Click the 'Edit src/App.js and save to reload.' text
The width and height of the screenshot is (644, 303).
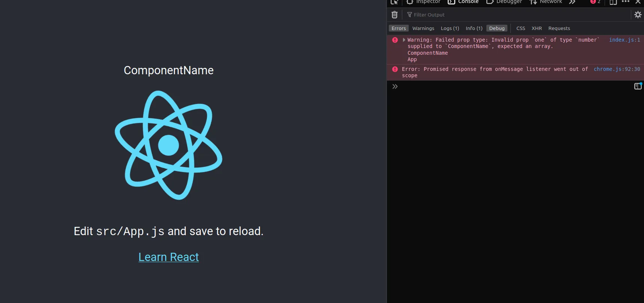coord(169,231)
